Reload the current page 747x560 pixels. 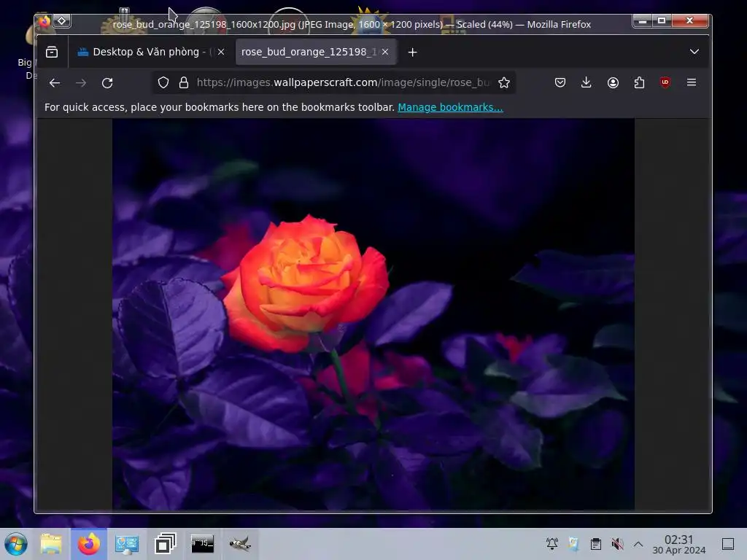107,83
